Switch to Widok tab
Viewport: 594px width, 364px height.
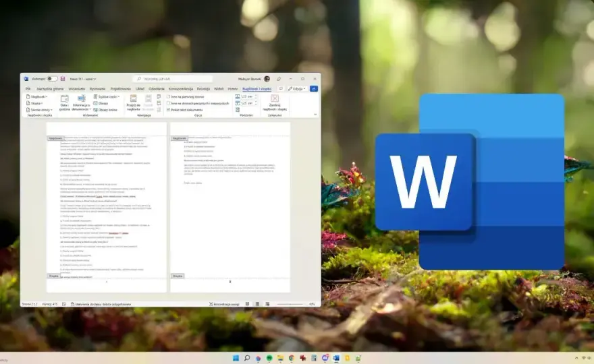click(219, 88)
